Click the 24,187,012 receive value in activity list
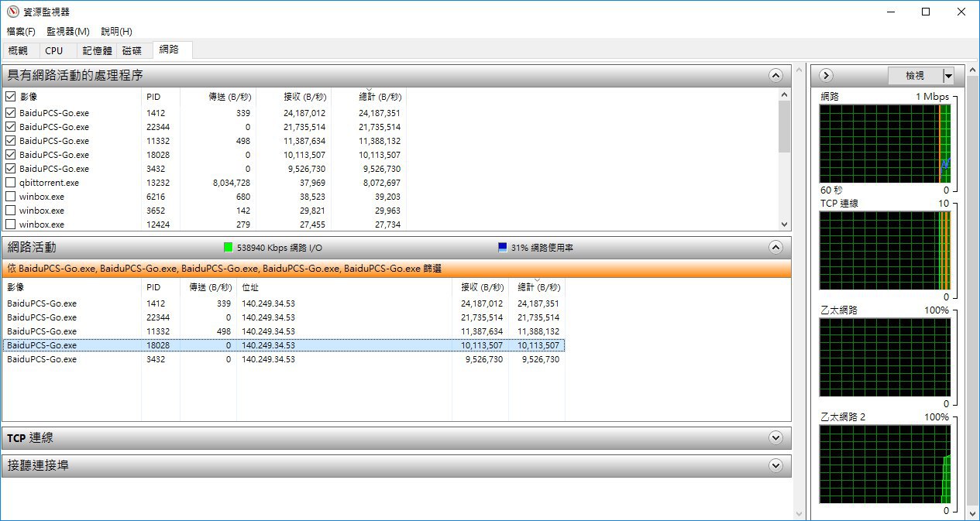The image size is (980, 521). [482, 303]
